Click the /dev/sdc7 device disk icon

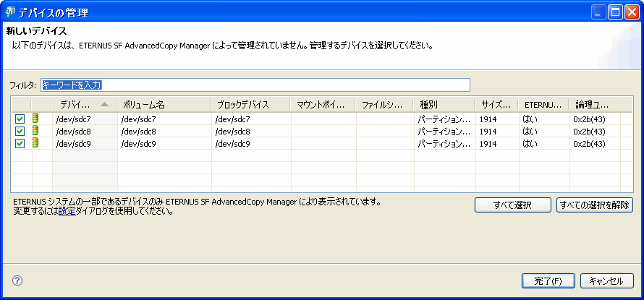(x=35, y=119)
